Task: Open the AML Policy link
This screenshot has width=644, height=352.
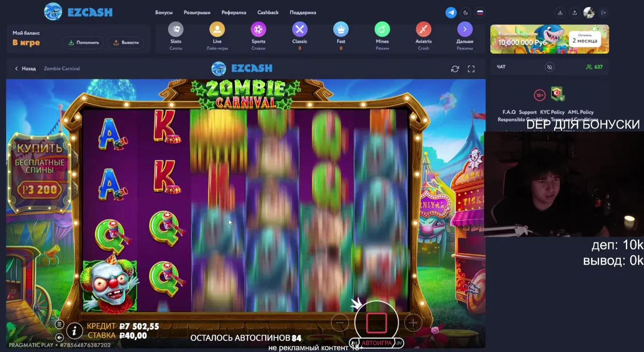Action: pyautogui.click(x=581, y=112)
